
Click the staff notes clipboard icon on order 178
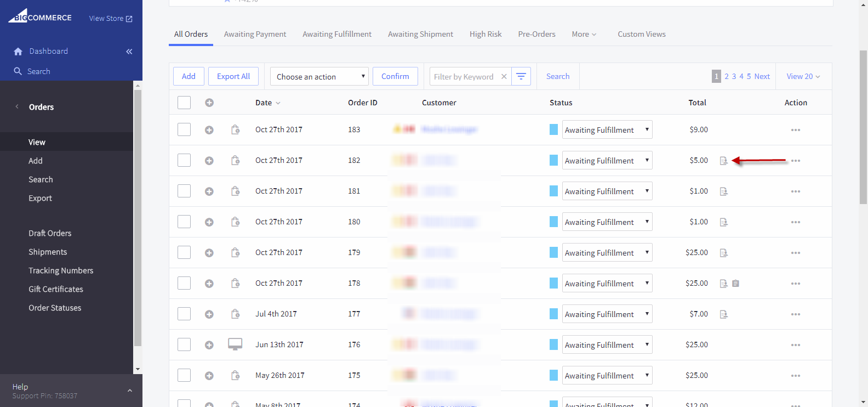[x=736, y=284]
